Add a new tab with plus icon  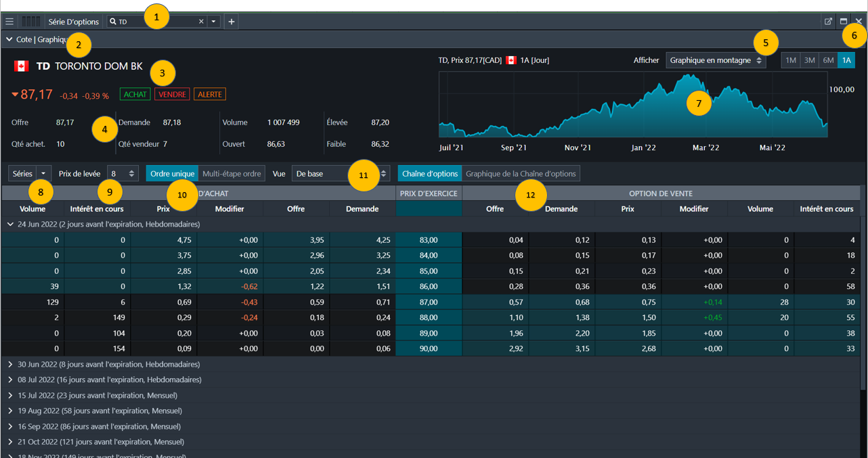pyautogui.click(x=232, y=22)
